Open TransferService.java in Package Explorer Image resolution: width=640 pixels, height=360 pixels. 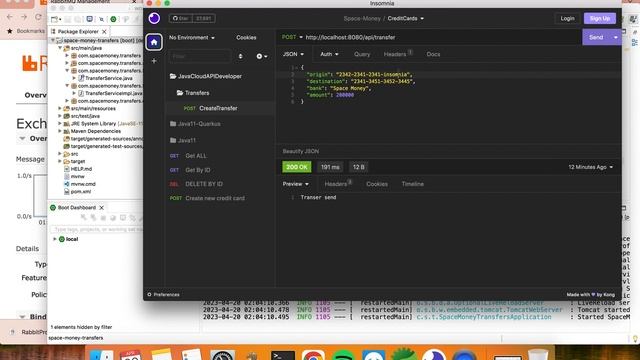[108, 78]
